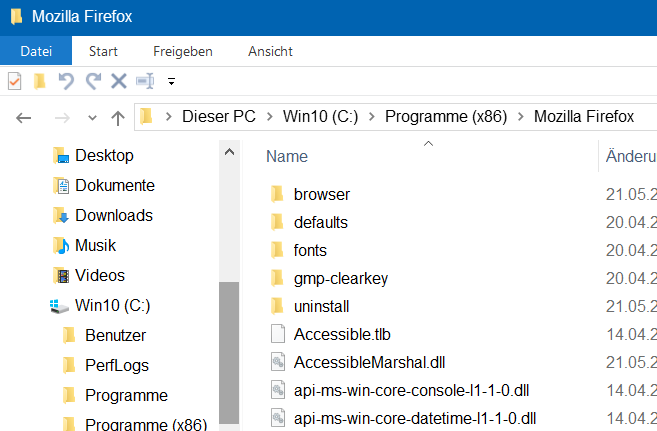Image resolution: width=657 pixels, height=431 pixels.
Task: Go back using the back arrow
Action: [24, 117]
